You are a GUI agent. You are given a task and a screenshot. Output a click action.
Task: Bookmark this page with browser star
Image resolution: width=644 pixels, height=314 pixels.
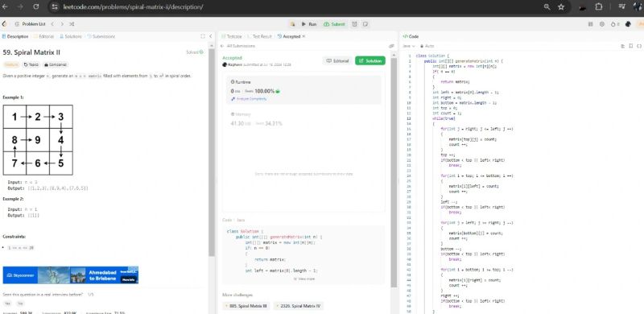(x=561, y=7)
